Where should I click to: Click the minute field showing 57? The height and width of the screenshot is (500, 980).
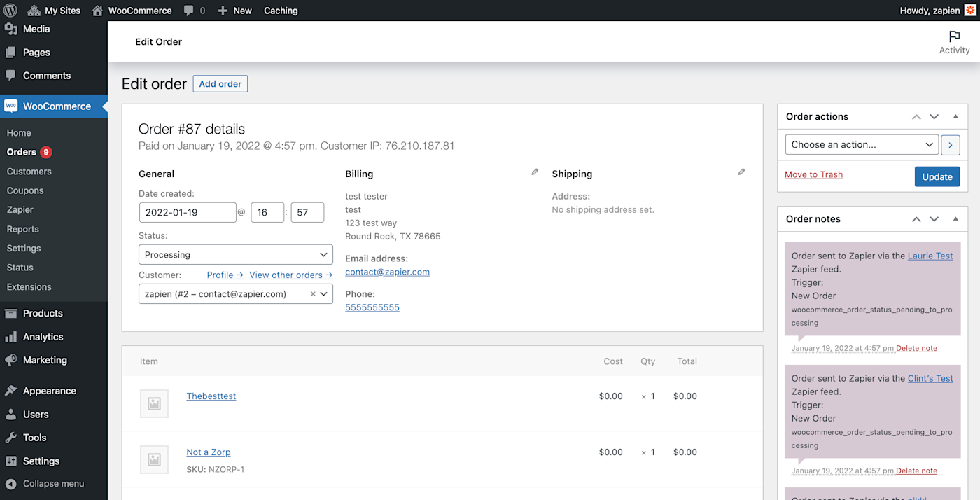(x=307, y=213)
